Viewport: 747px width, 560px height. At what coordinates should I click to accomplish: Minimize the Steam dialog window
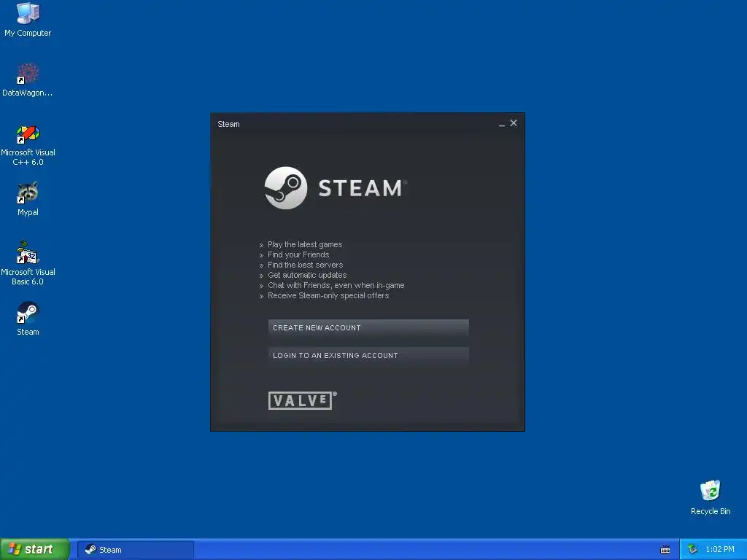point(502,124)
